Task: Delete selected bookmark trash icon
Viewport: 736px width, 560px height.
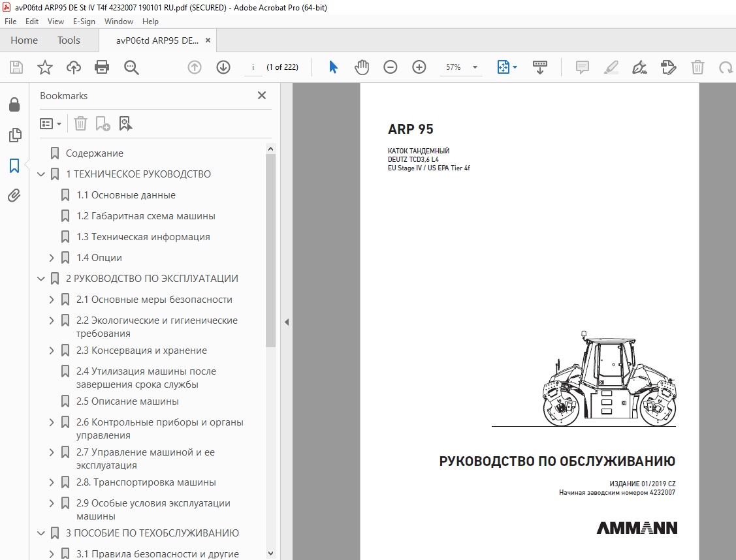Action: 81,124
